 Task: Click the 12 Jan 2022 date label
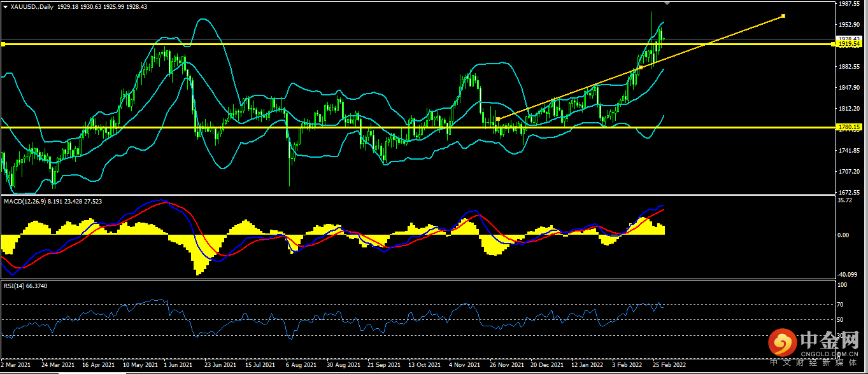point(587,365)
